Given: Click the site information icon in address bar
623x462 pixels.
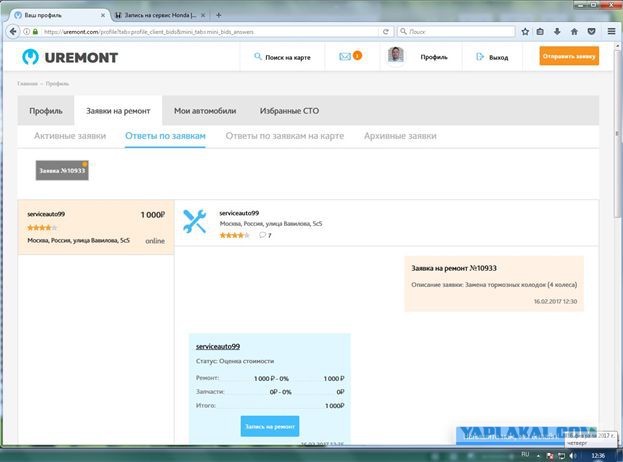Looking at the screenshot, I should pyautogui.click(x=26, y=31).
